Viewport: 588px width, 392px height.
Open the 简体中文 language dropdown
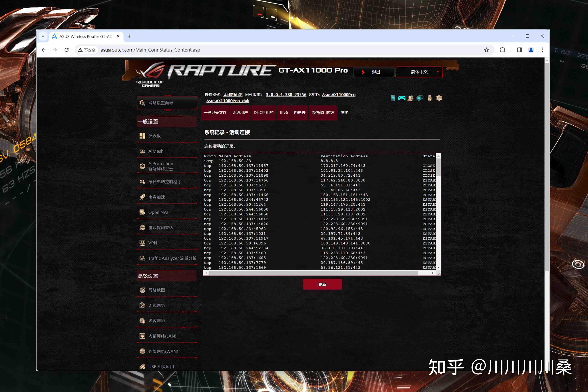(419, 72)
